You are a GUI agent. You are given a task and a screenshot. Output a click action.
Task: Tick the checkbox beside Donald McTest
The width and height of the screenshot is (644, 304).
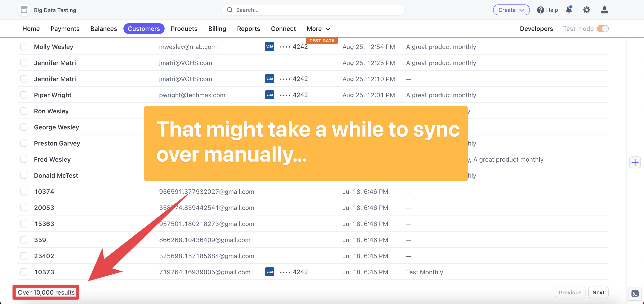point(24,175)
